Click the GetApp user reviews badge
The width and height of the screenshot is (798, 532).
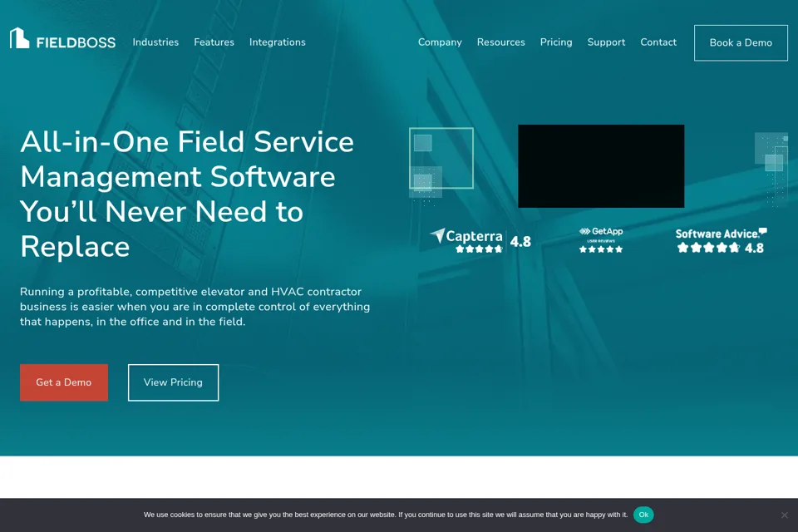tap(601, 239)
